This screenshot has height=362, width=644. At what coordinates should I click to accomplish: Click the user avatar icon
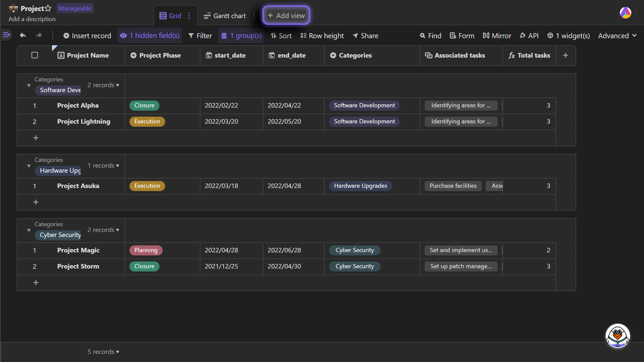(x=625, y=13)
